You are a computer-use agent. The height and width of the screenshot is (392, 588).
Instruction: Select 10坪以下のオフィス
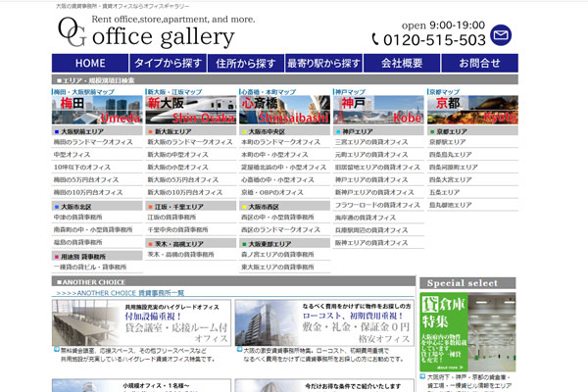coord(81,167)
